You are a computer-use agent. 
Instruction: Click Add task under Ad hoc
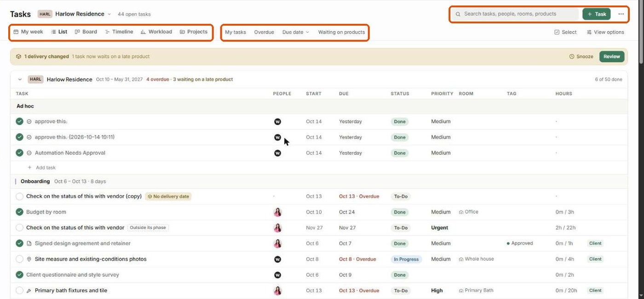tap(42, 168)
